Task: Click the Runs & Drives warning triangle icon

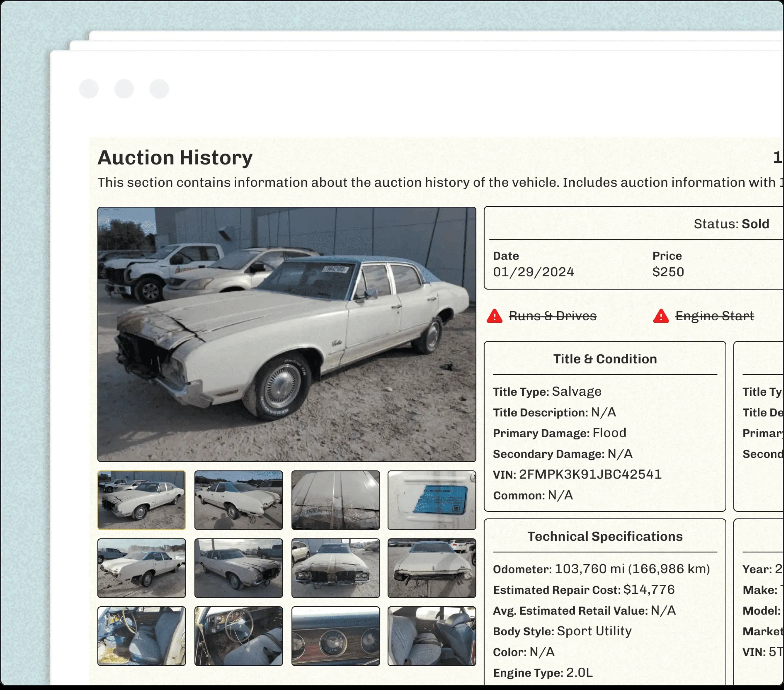Action: (494, 316)
